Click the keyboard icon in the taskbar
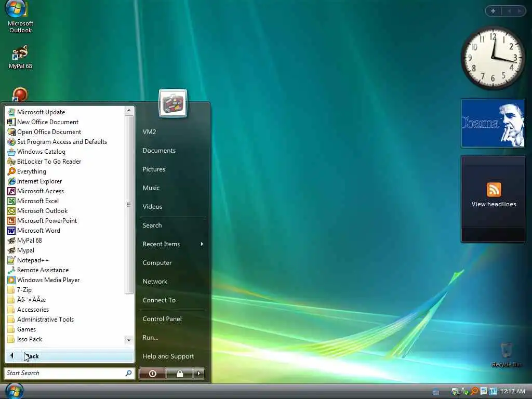The image size is (532, 399). tap(436, 392)
